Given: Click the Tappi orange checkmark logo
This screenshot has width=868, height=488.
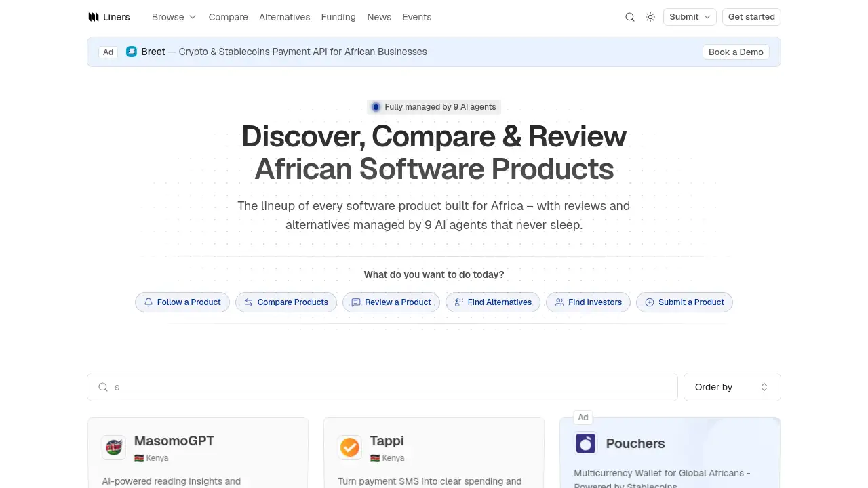Looking at the screenshot, I should tap(350, 447).
